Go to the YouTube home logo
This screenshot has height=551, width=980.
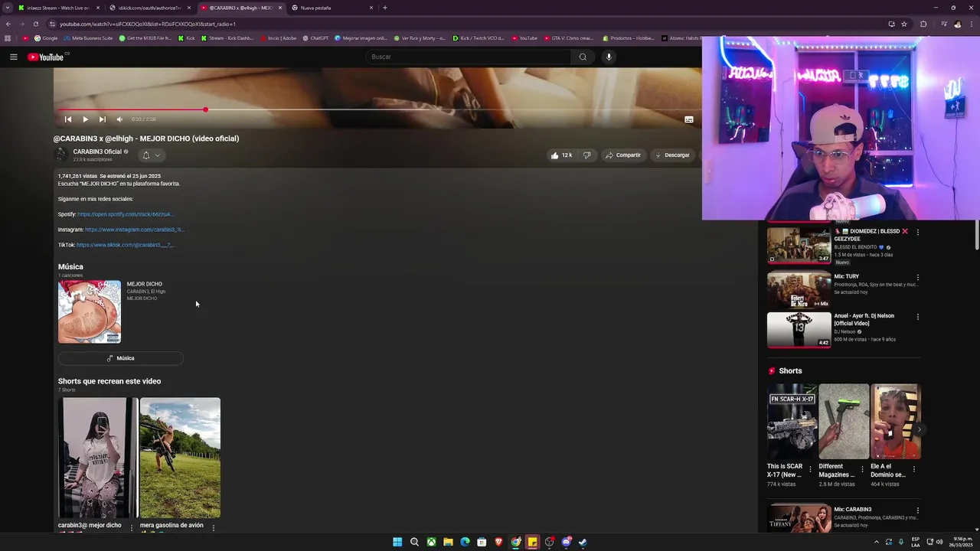point(46,57)
